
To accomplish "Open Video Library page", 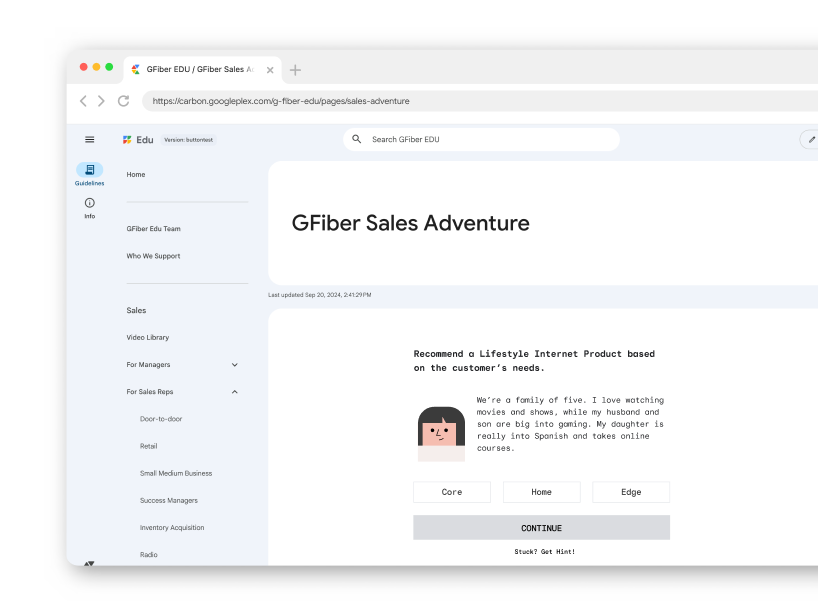I will (x=148, y=337).
